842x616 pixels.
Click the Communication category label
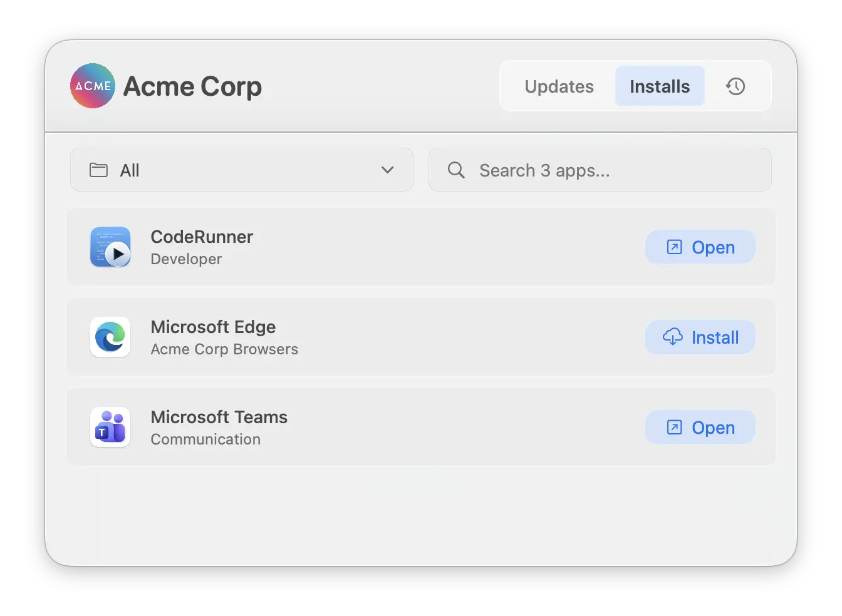pos(205,439)
